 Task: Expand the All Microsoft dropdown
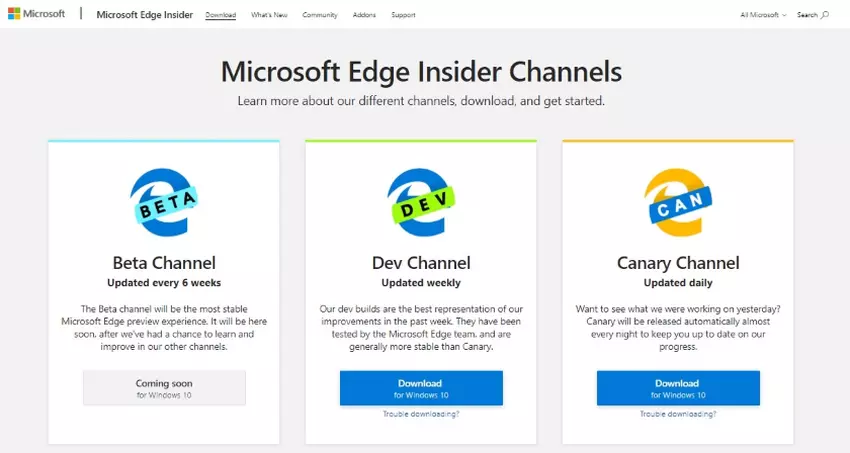coord(763,15)
